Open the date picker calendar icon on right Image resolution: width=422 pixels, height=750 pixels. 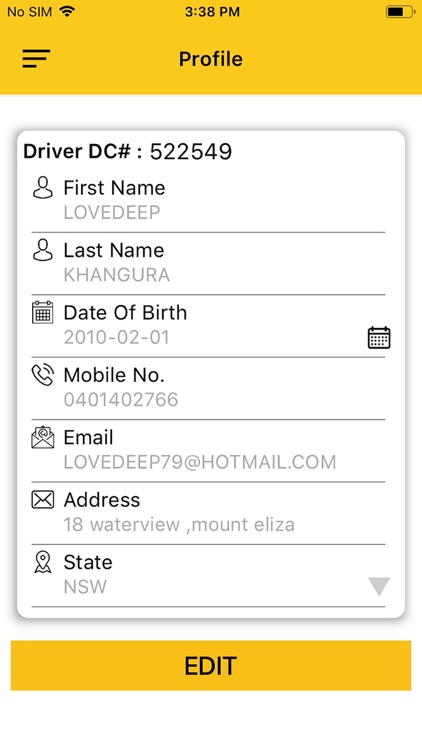click(379, 338)
